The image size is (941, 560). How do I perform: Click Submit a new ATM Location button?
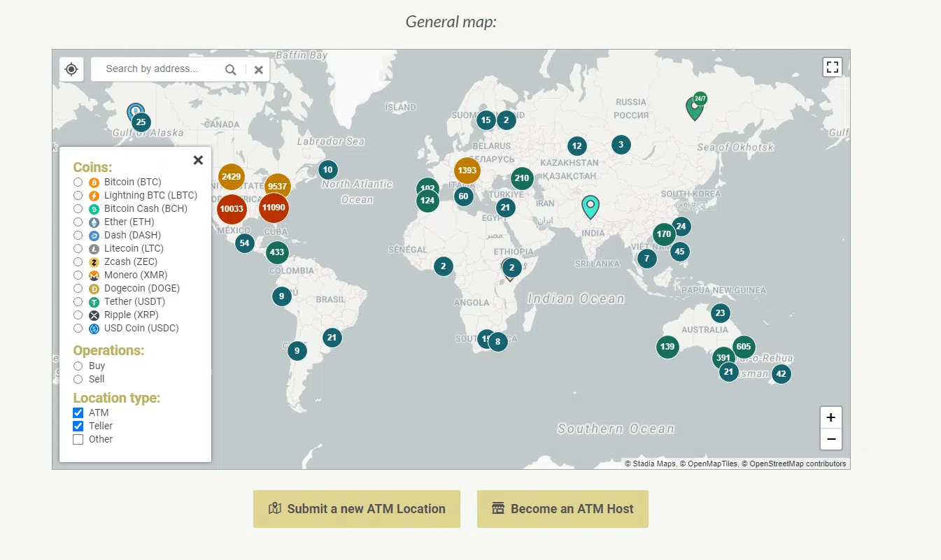tap(357, 509)
